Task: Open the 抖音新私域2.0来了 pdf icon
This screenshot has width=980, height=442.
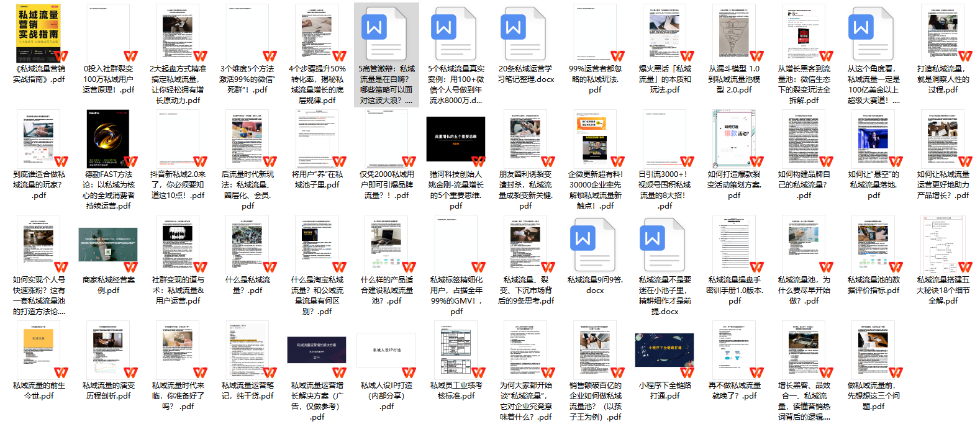Action: coord(178,138)
